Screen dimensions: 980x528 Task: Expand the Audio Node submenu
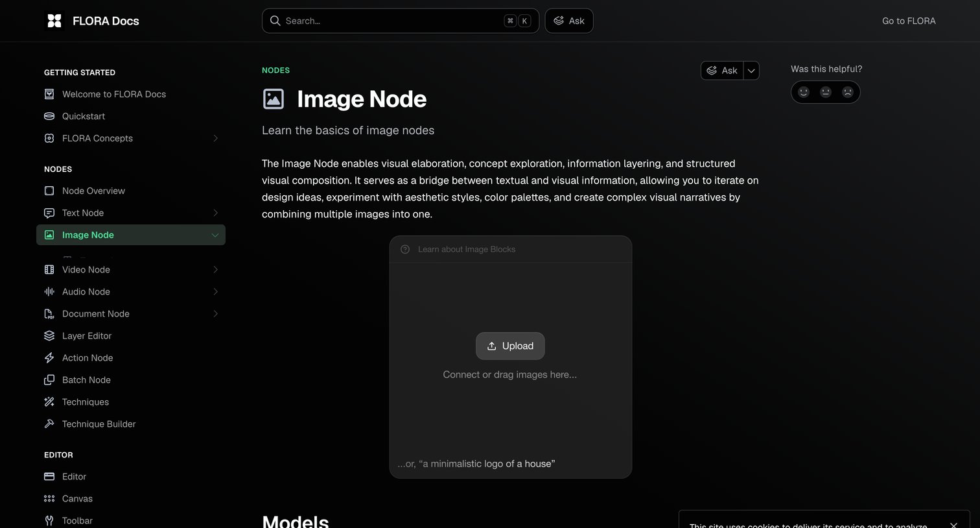(215, 292)
